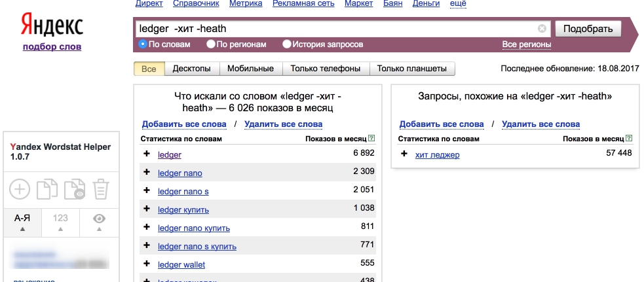Switch to the 'Мобильные' tab

pyautogui.click(x=250, y=69)
